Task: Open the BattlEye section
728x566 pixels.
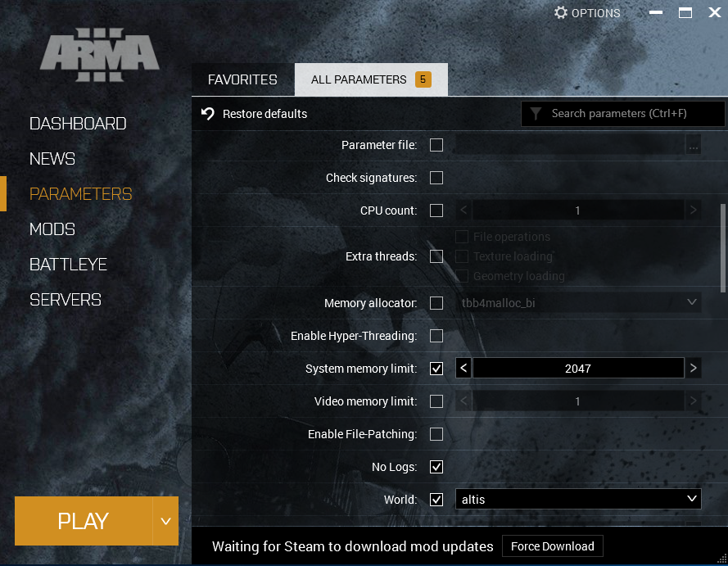Action: point(68,265)
